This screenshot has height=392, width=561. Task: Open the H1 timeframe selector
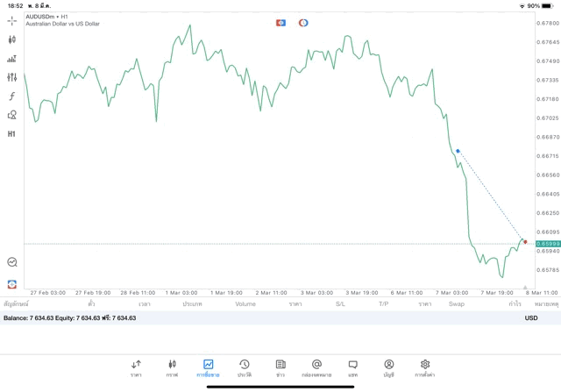[11, 134]
